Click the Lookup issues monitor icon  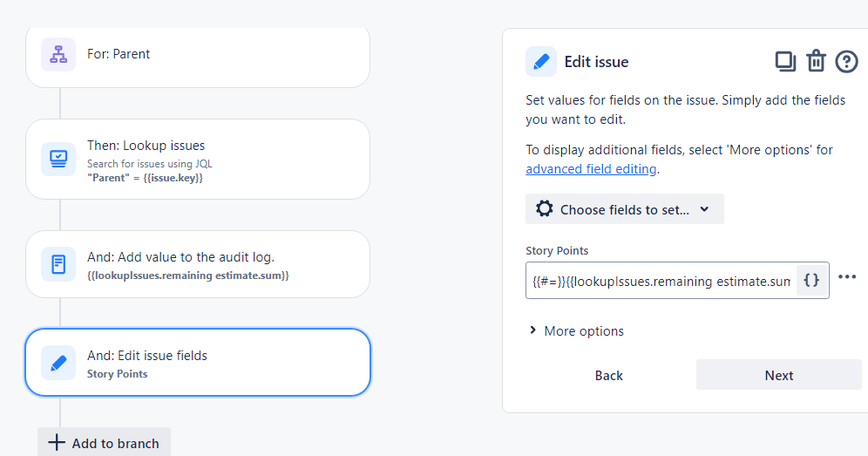(x=58, y=159)
